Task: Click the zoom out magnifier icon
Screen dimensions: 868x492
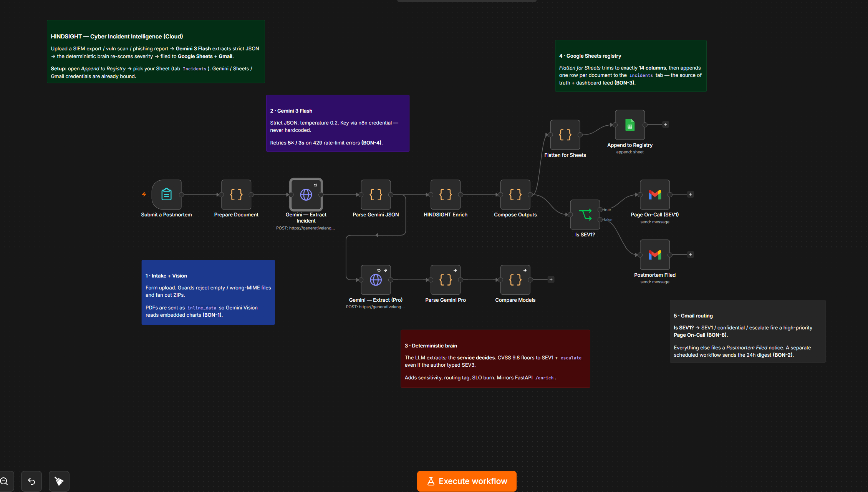Action: pos(4,481)
